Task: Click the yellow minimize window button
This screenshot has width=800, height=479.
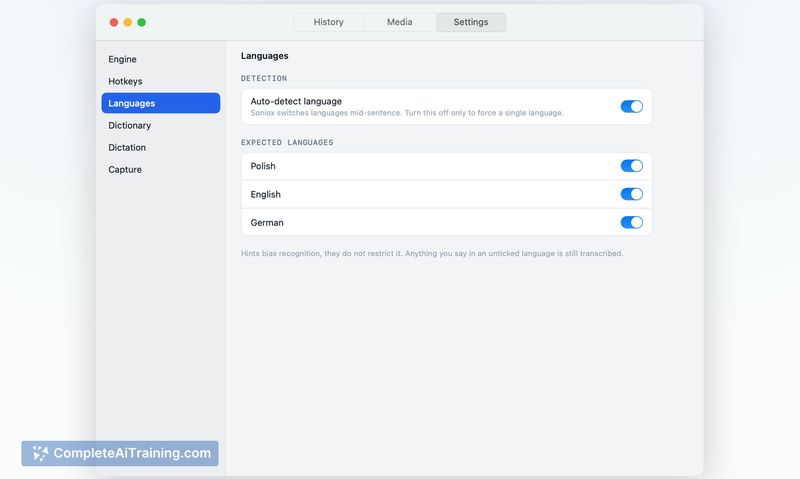Action: point(128,22)
